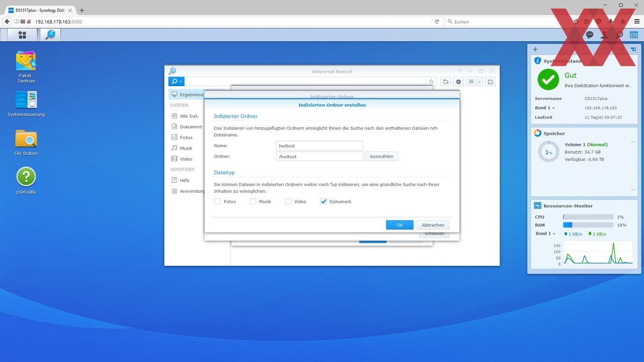The width and height of the screenshot is (644, 362).
Task: Click the CPU usage bar
Action: pos(588,217)
